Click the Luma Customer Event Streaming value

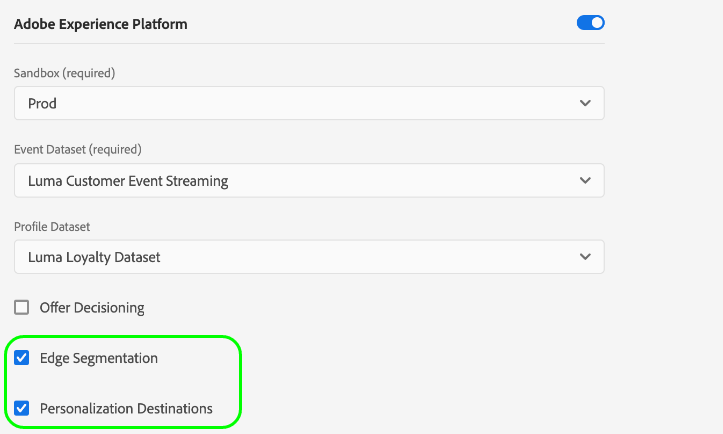[128, 181]
